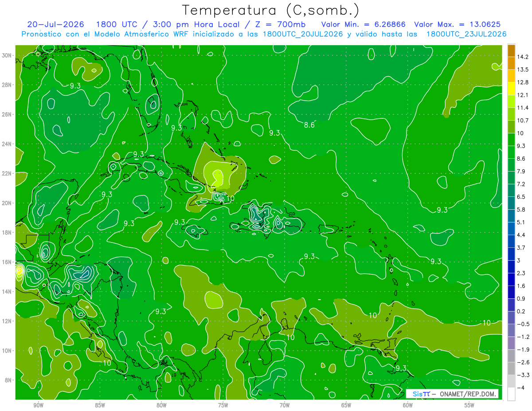The height and width of the screenshot is (411, 532).
Task: Click the -4 color bar label
Action: [521, 388]
